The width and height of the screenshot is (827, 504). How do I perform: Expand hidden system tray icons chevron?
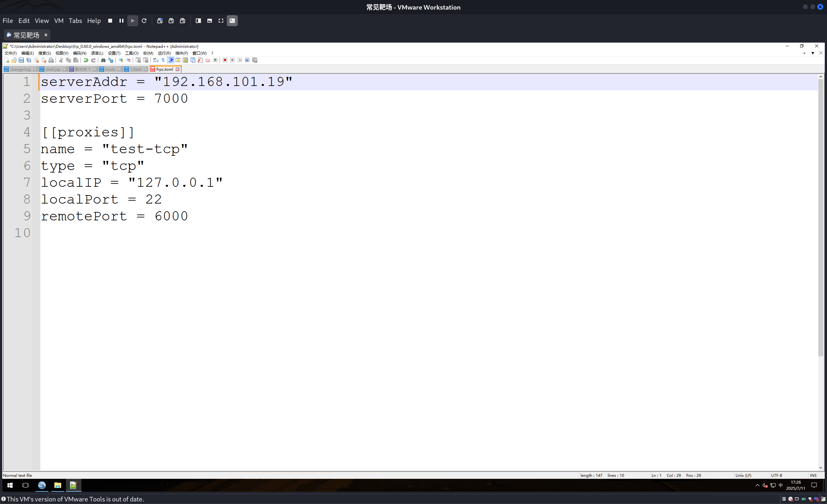tap(757, 485)
